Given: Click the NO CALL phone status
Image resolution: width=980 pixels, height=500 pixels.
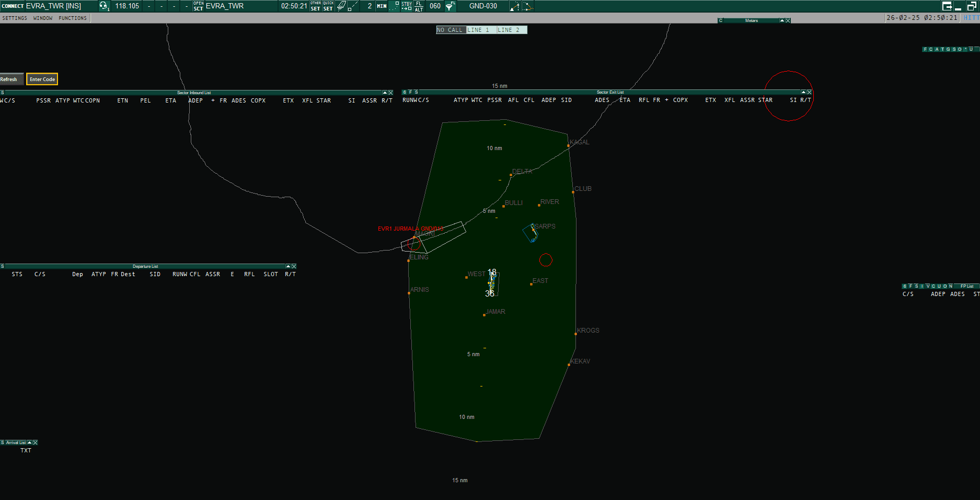Looking at the screenshot, I should click(451, 30).
